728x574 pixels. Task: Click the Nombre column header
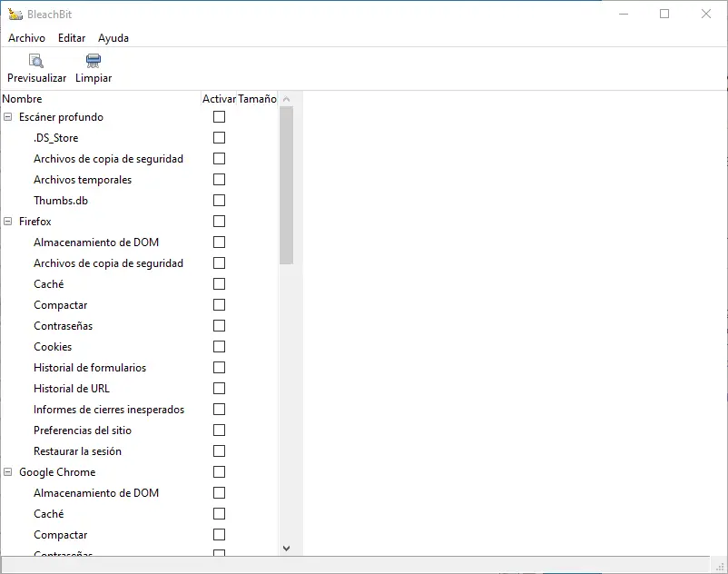tap(101, 99)
